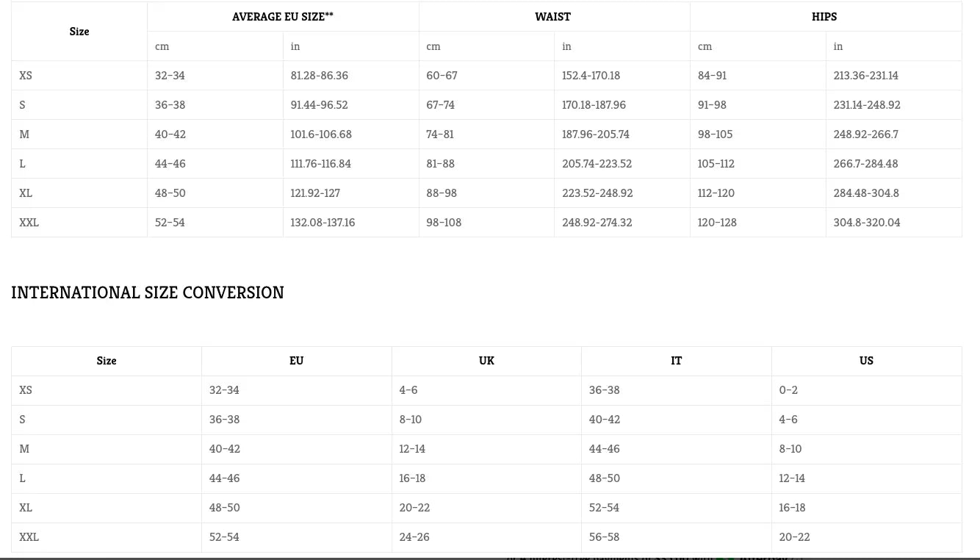Click the IT size 56-58 cell
Viewport: 980px width, 560px height.
pyautogui.click(x=604, y=537)
